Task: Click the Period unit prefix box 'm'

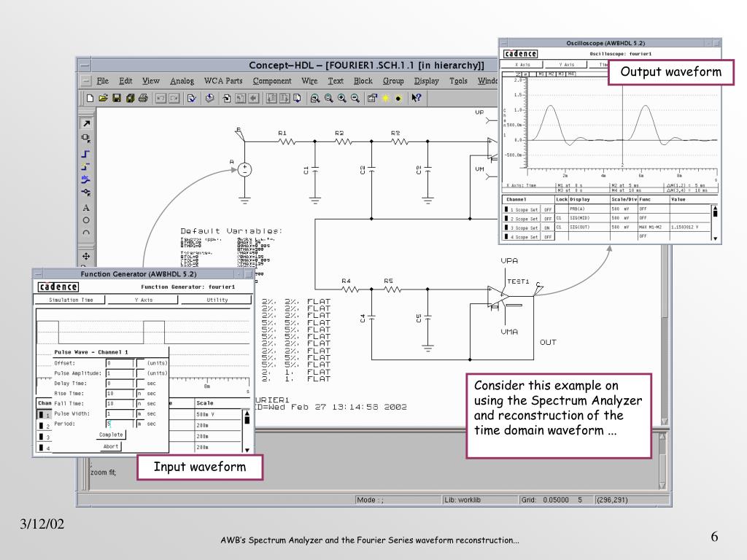Action: pos(140,424)
